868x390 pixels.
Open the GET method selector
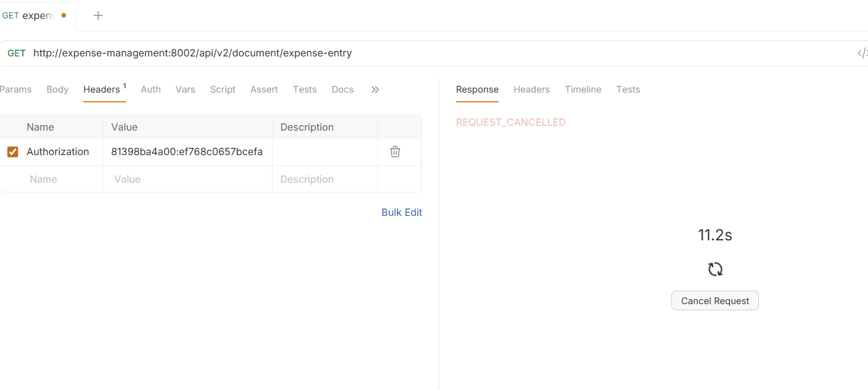click(17, 53)
